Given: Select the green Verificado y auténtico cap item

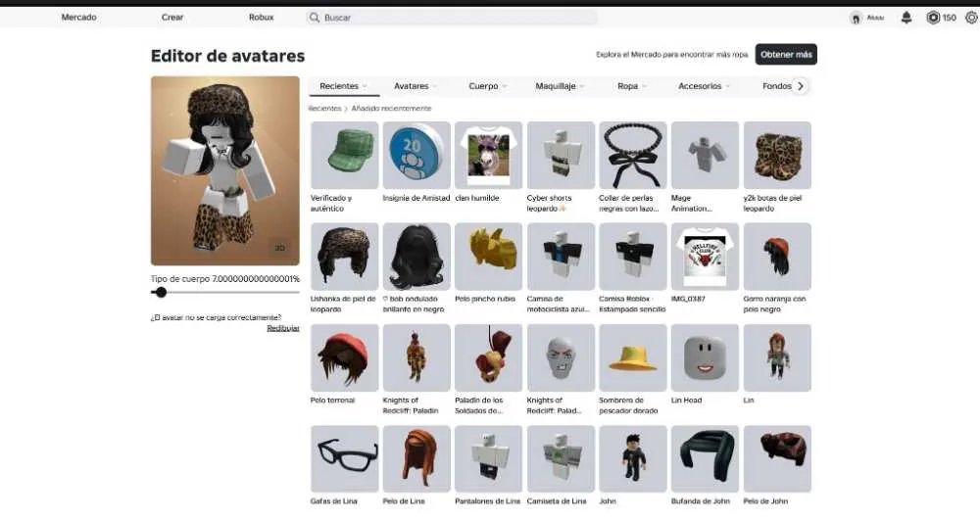Looking at the screenshot, I should tap(344, 156).
